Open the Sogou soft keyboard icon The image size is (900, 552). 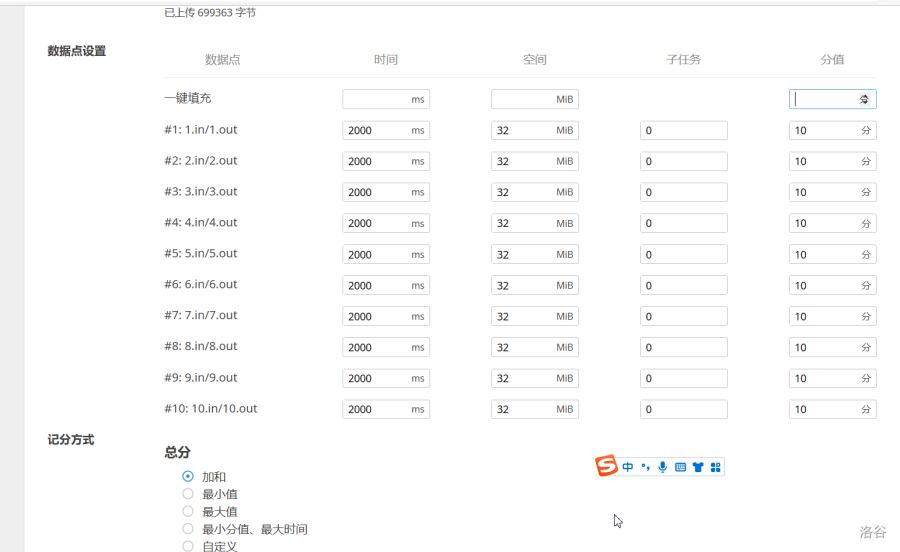pyautogui.click(x=680, y=467)
